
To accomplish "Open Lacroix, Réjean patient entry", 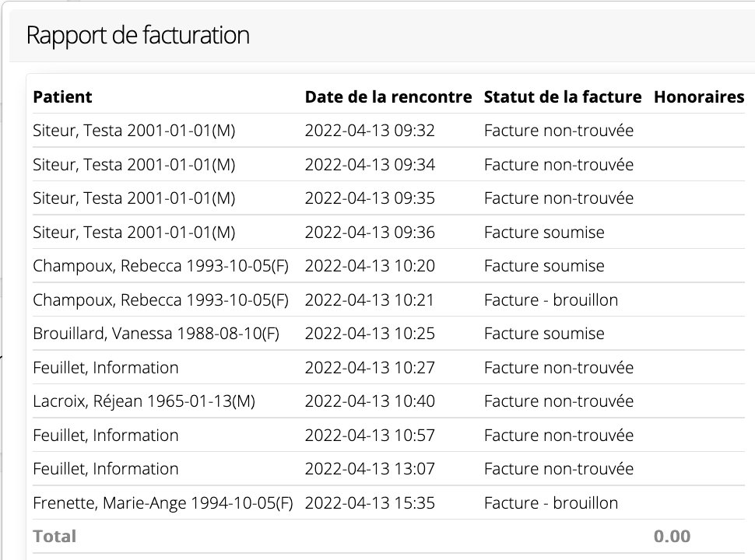I will pos(144,401).
